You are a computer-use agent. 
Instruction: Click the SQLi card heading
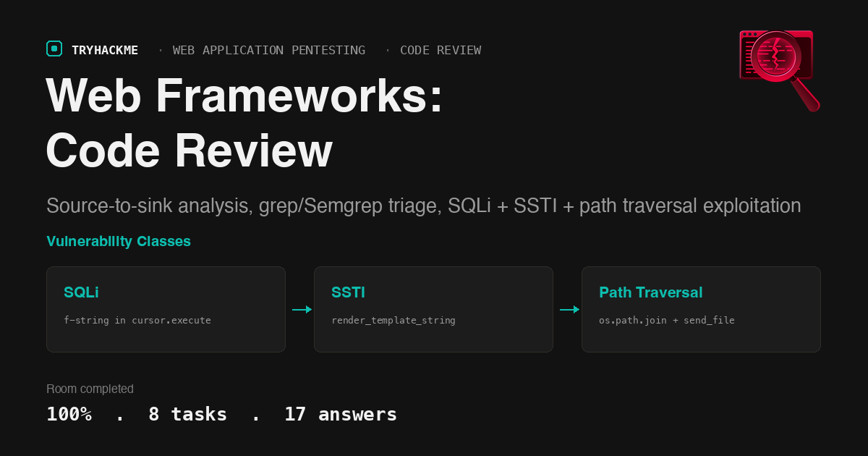pyautogui.click(x=81, y=292)
